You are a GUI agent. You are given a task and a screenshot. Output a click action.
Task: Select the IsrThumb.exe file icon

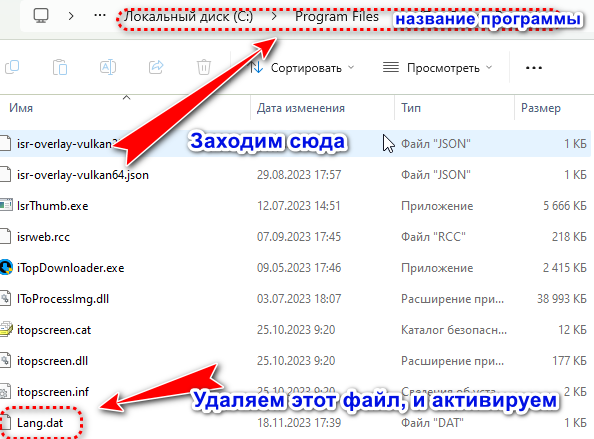tap(6, 205)
